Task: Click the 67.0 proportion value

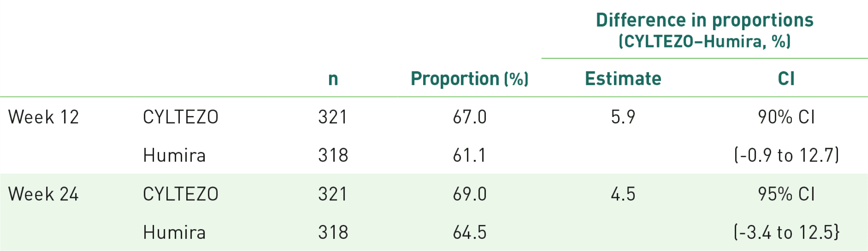Action: [470, 117]
